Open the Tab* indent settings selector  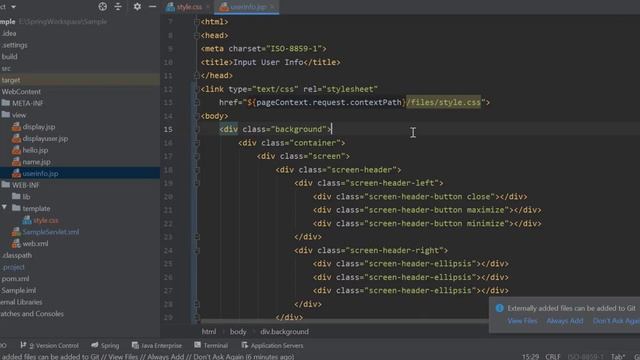pos(618,357)
